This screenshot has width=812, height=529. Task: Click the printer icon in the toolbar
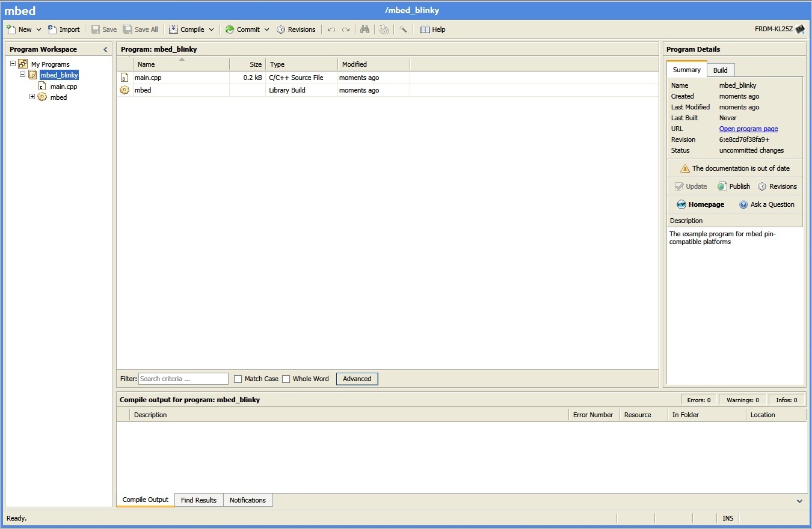click(x=384, y=29)
